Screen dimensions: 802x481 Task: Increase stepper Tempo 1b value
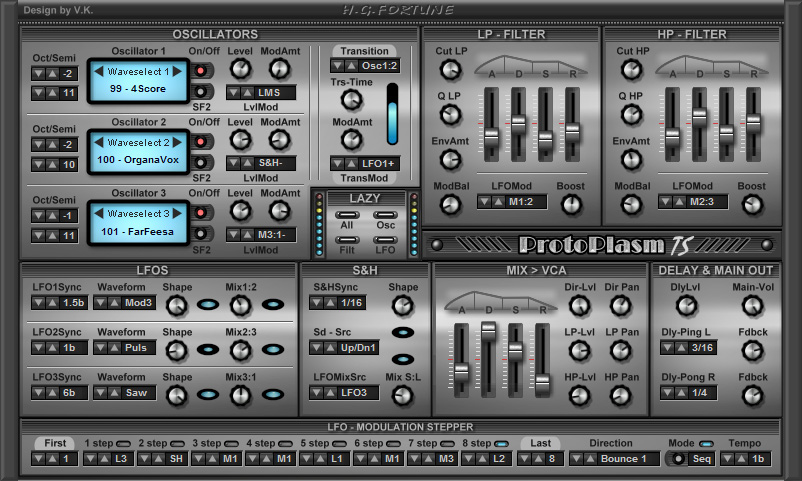tap(740, 459)
